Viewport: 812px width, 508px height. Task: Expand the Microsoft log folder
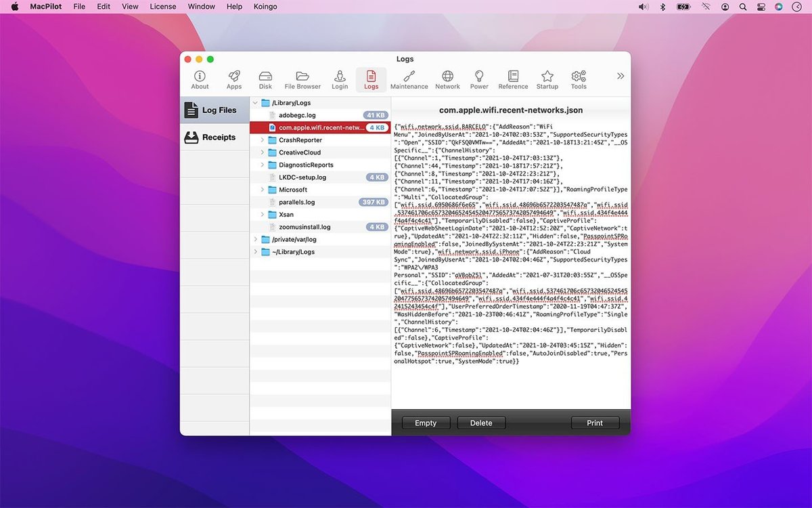tap(264, 189)
